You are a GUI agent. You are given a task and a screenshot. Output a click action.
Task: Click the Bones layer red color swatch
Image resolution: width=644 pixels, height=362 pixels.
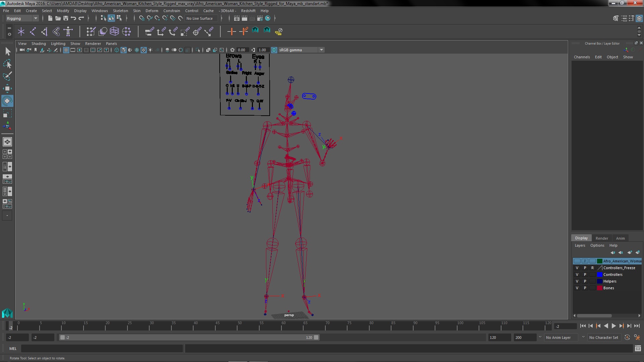click(600, 288)
